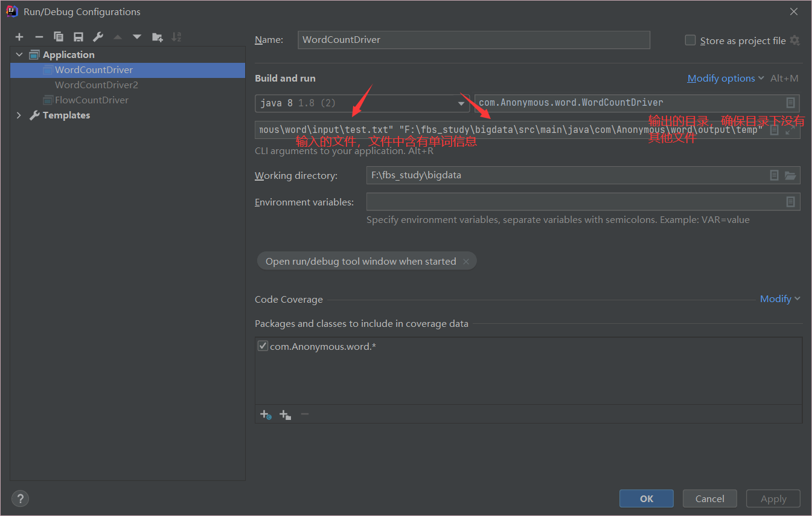Close the Run/Debug Configurations dialog
Screen dimensions: 812x516
(794, 11)
